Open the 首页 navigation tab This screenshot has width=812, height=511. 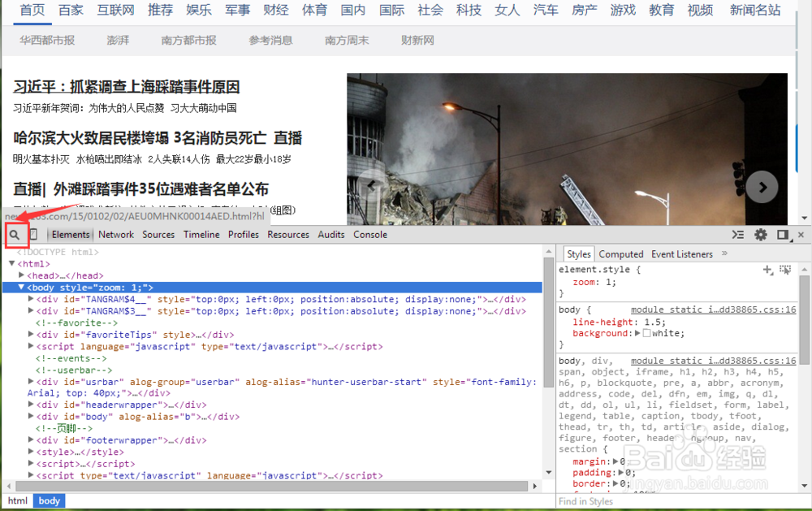pos(32,11)
